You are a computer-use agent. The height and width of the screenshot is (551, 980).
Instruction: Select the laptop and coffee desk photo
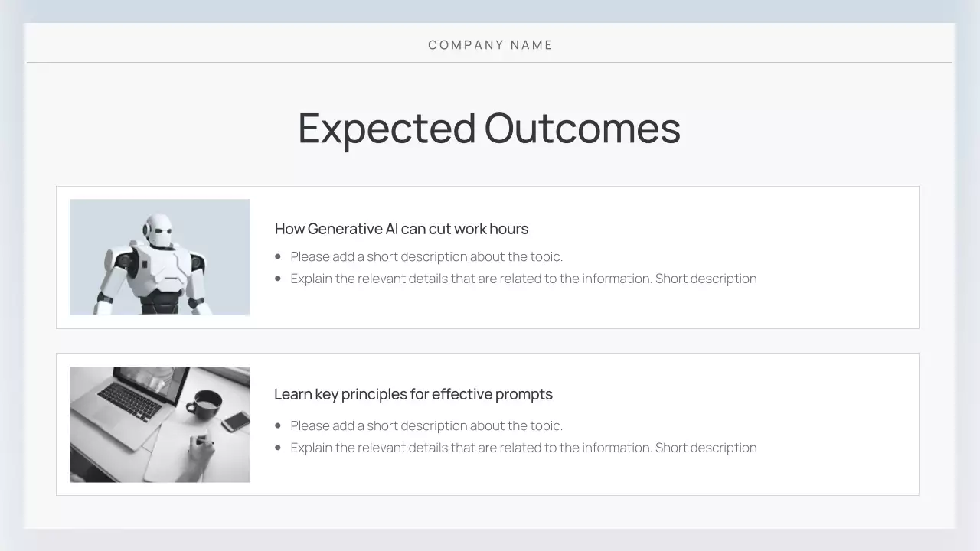[159, 424]
